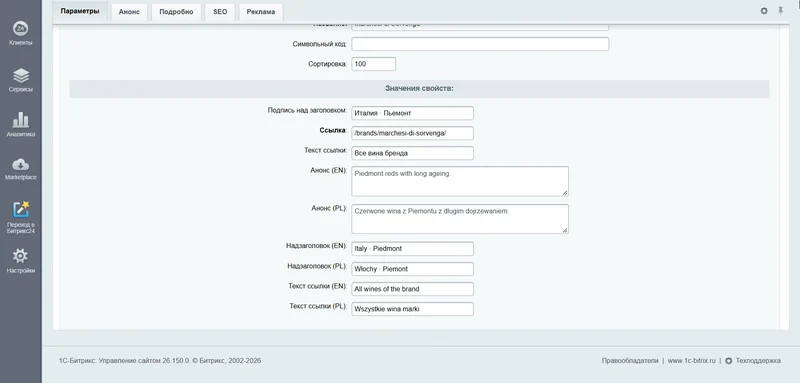Open the Marketplace sidebar section

(20, 169)
